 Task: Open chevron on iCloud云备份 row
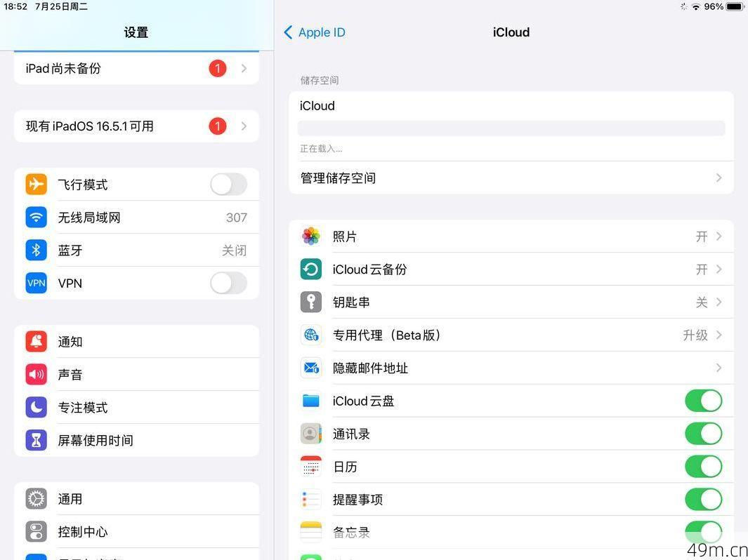[x=719, y=269]
